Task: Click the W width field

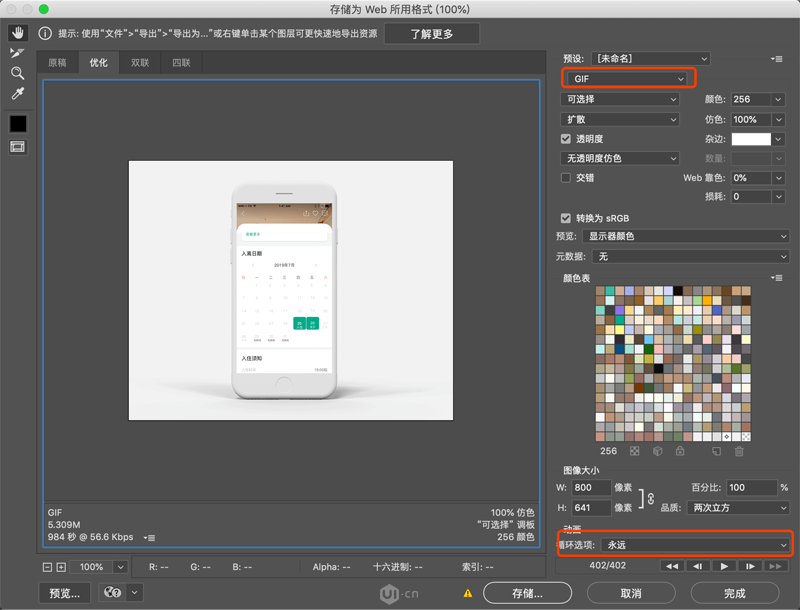Action: coord(591,488)
